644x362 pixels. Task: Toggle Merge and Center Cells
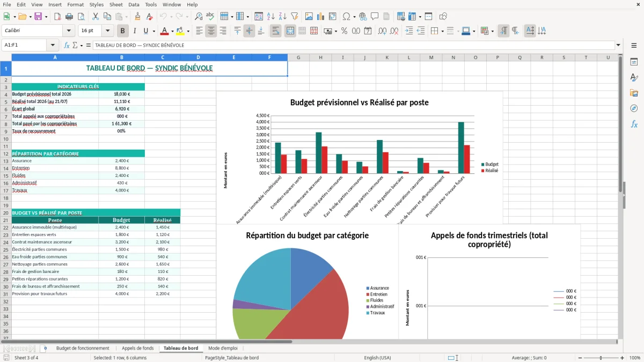[290, 31]
